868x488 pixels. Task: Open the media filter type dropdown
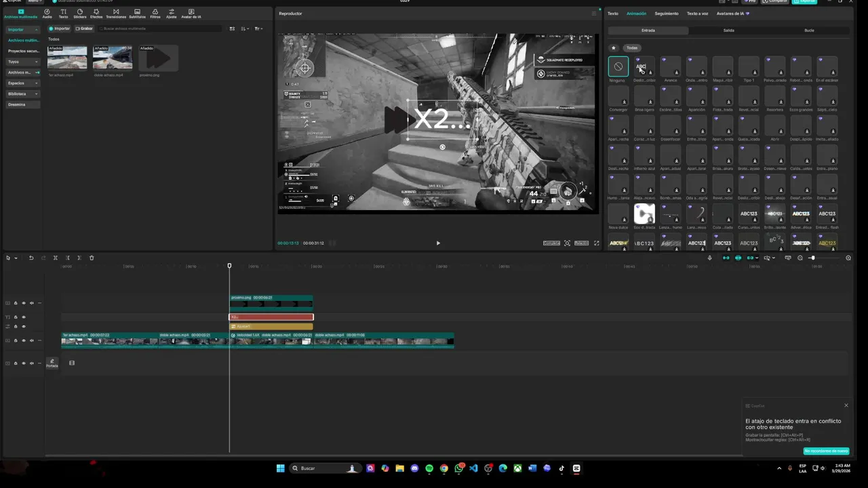(x=258, y=28)
